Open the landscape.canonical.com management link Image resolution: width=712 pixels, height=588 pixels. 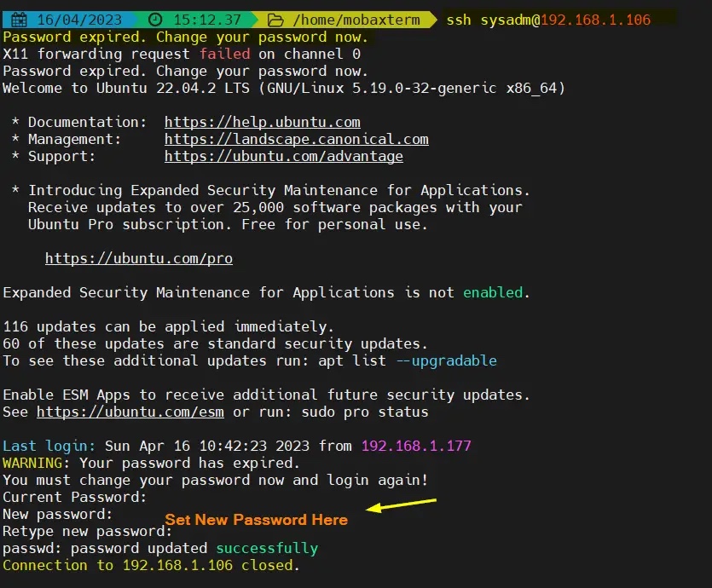point(296,139)
